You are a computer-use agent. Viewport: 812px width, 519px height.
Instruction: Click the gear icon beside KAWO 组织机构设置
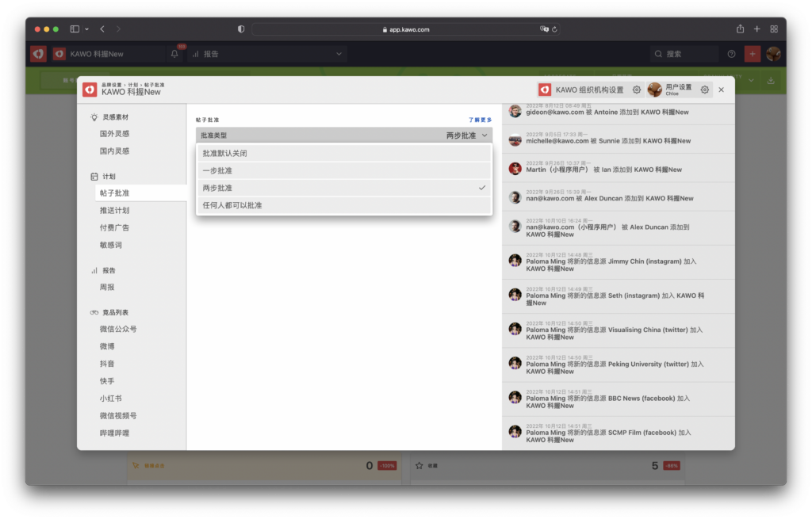637,90
